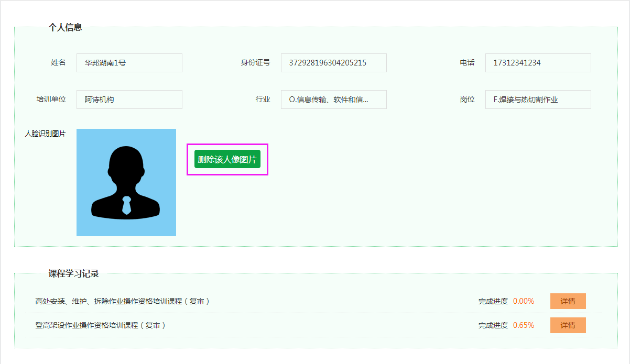Focus the 电话 field showing 17312341234
The image size is (630, 364).
point(538,63)
